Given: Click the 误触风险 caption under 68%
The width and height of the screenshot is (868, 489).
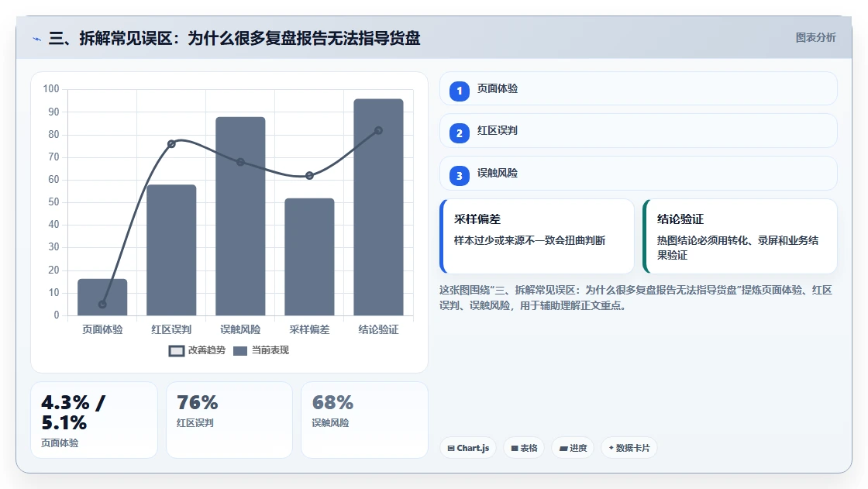Looking at the screenshot, I should [330, 423].
